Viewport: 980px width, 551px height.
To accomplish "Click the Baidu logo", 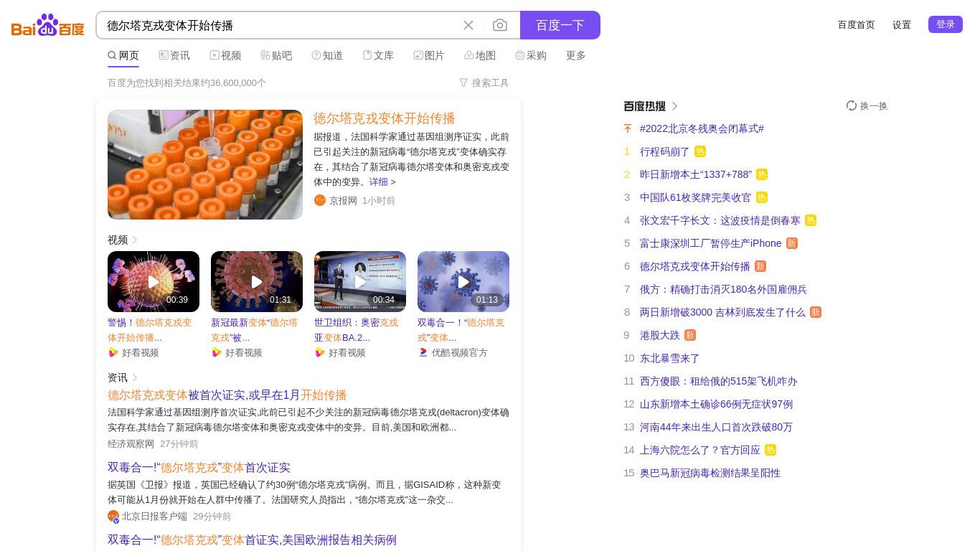I will coord(48,25).
